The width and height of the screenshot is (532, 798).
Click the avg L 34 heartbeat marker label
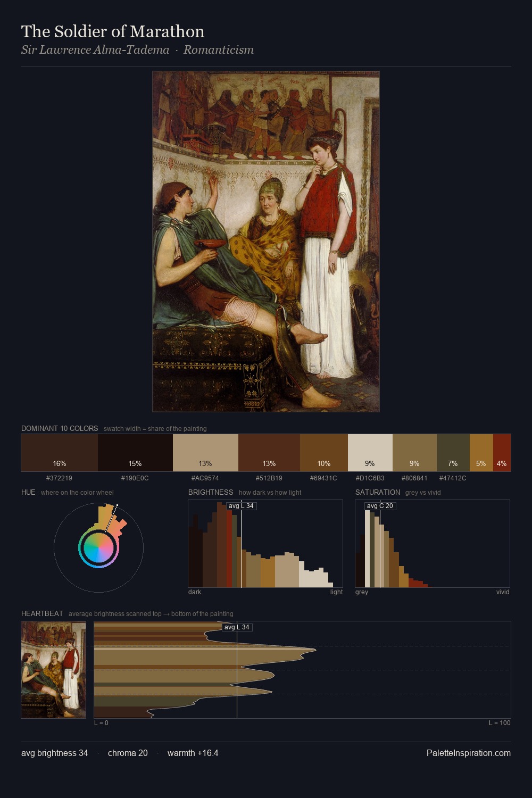tap(237, 627)
